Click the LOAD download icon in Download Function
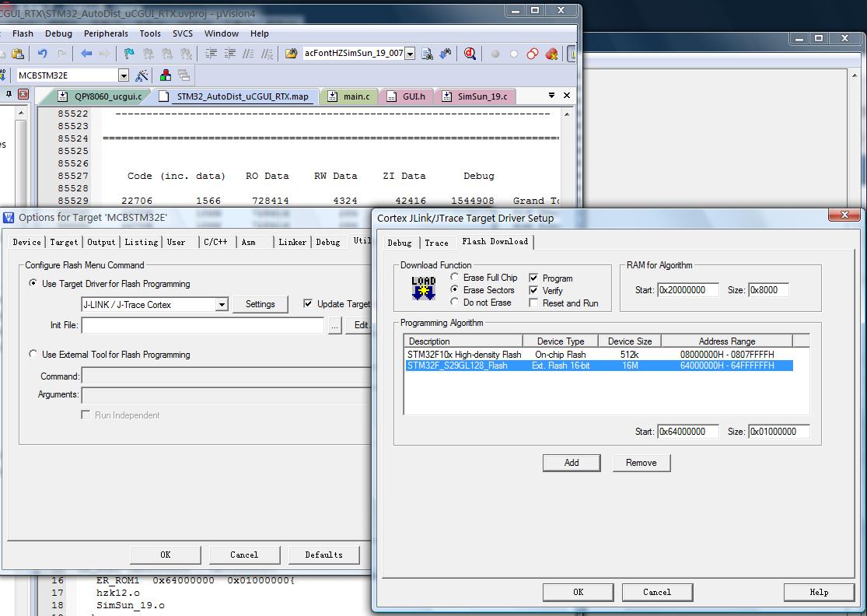The image size is (867, 616). [x=424, y=288]
